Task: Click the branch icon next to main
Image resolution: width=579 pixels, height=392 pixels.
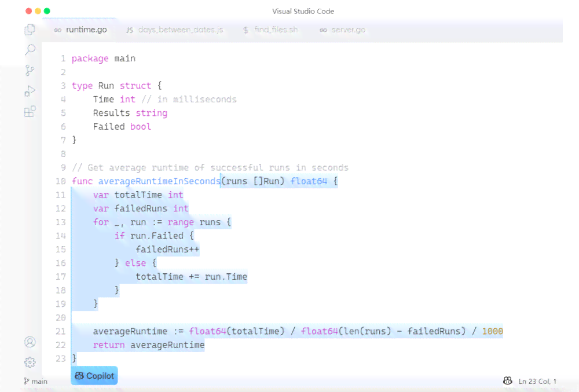Action: pos(26,382)
